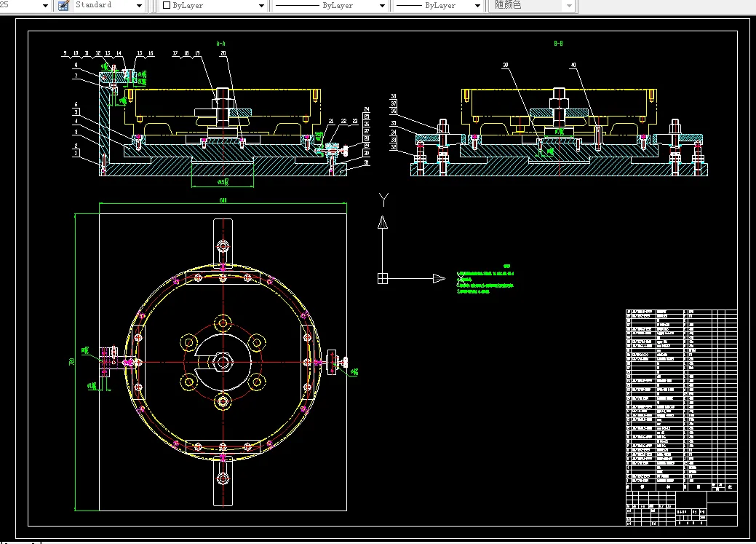Click the ByLayer color swatch square
This screenshot has width=756, height=544.
167,5
